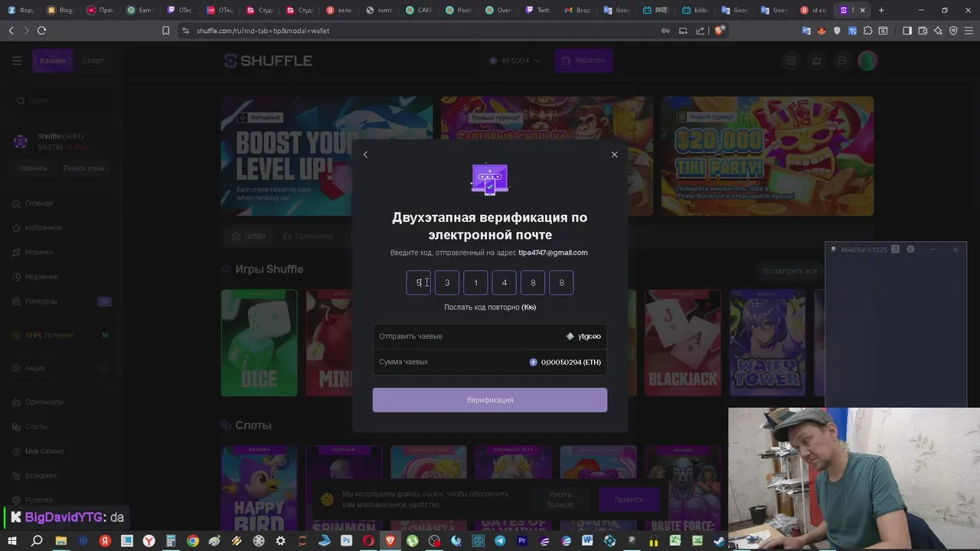Open the Brave VPN shield icon
The width and height of the screenshot is (980, 551).
[x=953, y=31]
